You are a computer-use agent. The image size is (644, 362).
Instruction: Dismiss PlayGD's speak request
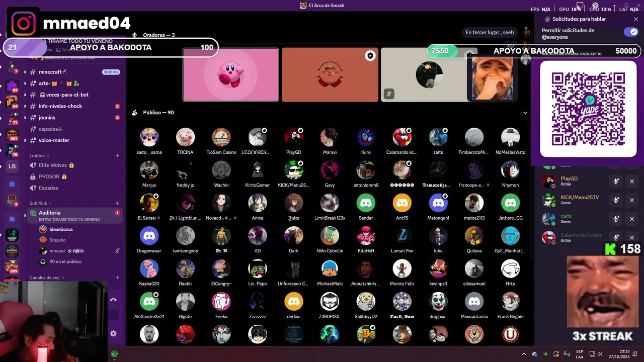click(x=632, y=182)
